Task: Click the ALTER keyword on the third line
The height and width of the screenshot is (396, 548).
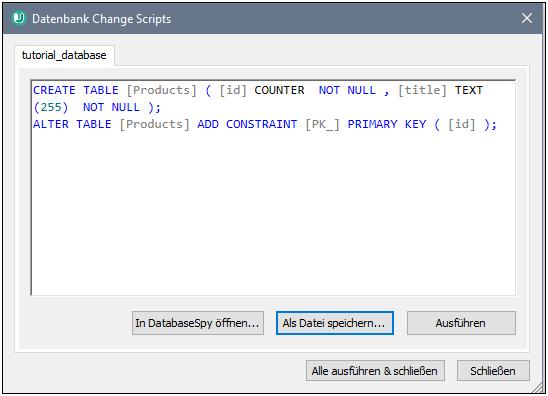Action: 51,124
